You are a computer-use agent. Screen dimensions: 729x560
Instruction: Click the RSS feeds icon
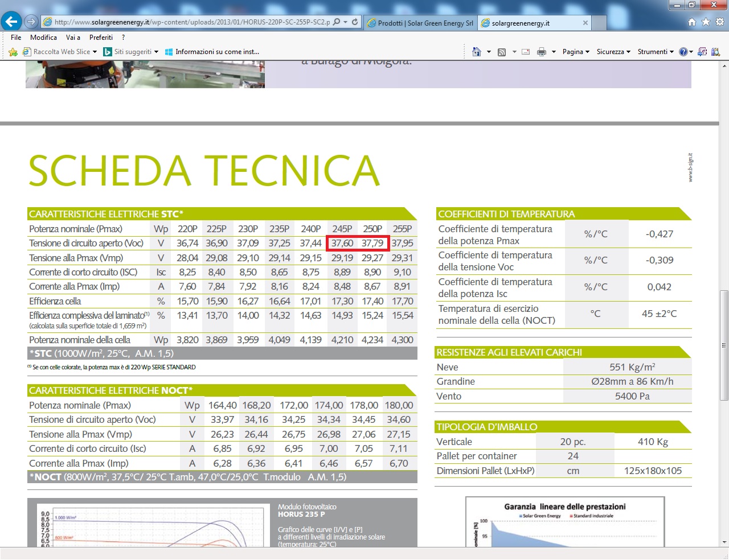point(502,52)
